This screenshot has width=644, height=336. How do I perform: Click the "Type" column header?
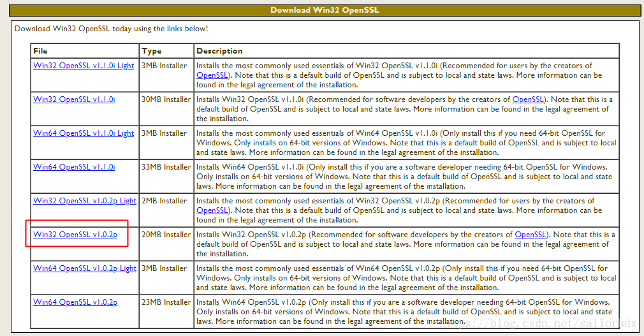point(152,52)
